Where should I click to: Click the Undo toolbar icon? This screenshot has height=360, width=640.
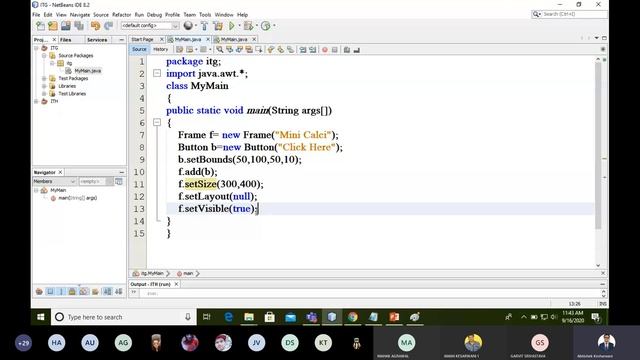tap(96, 26)
